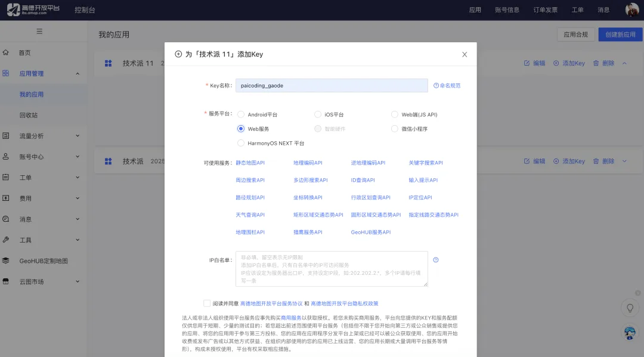Click the 消息 chat icon in sidebar
The height and width of the screenshot is (357, 644).
6,219
